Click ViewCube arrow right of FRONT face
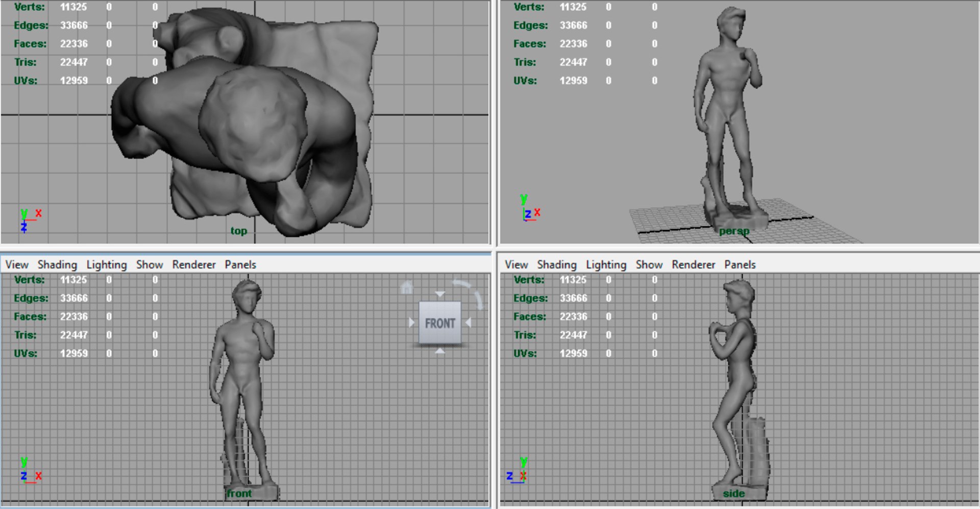980x509 pixels. (x=468, y=323)
